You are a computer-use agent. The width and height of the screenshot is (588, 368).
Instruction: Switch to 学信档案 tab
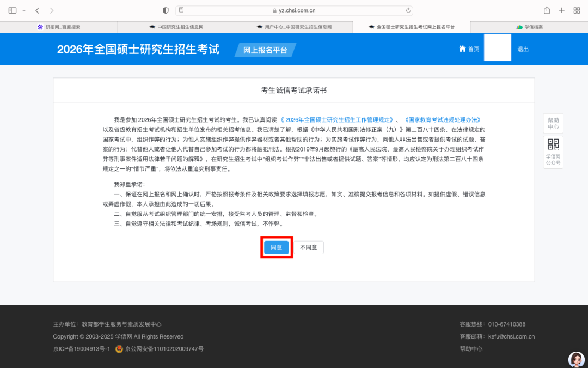pos(529,27)
